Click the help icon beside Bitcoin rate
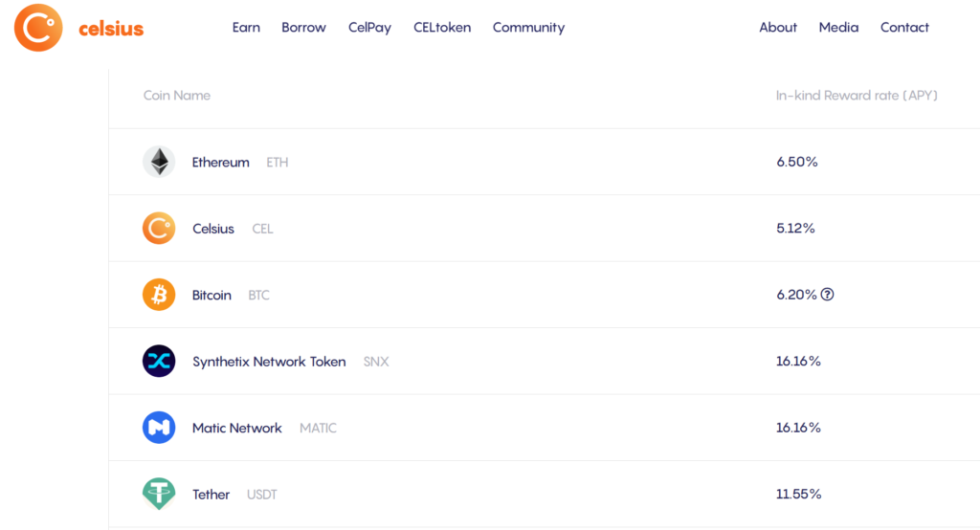The width and height of the screenshot is (980, 530). click(828, 295)
